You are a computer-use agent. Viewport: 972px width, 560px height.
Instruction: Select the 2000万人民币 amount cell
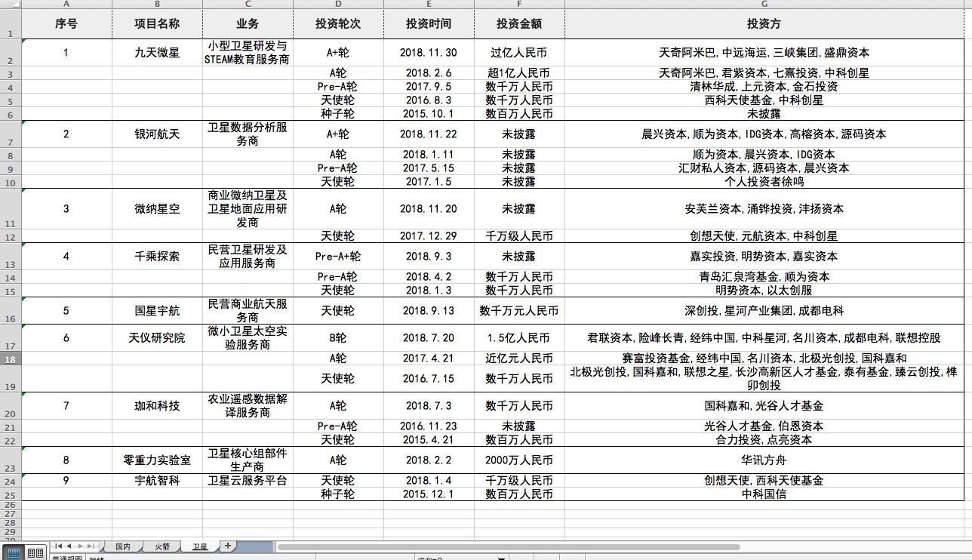click(x=519, y=460)
